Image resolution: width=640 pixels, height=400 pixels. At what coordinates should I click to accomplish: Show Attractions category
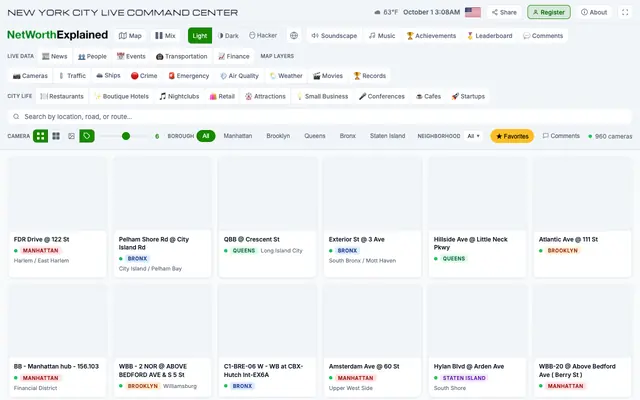(265, 96)
